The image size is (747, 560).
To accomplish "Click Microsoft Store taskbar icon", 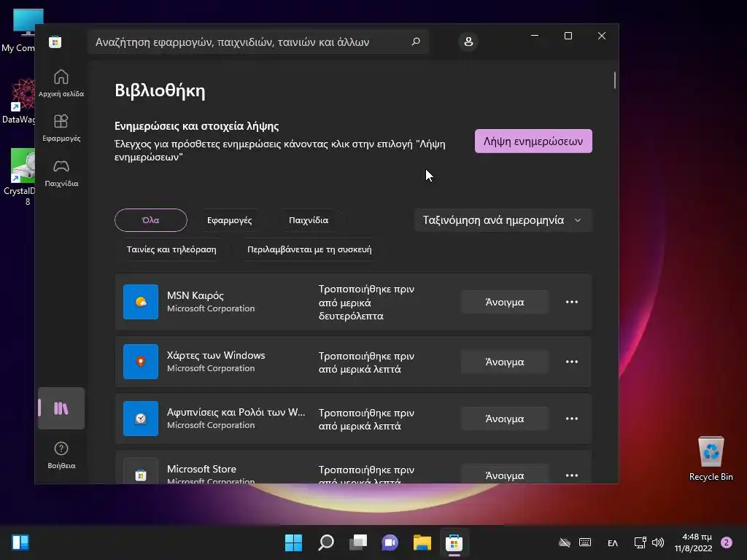I will [x=454, y=542].
